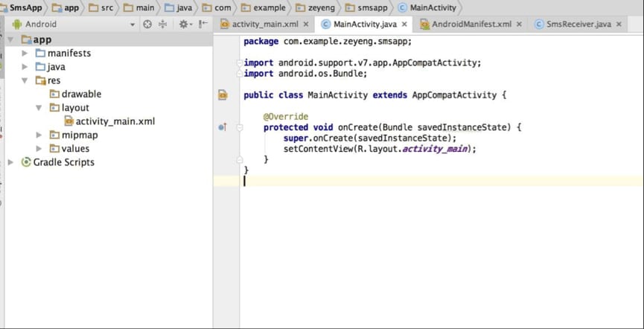Close the SmsReceiver.java tab
Image resolution: width=644 pixels, height=329 pixels.
coord(619,25)
